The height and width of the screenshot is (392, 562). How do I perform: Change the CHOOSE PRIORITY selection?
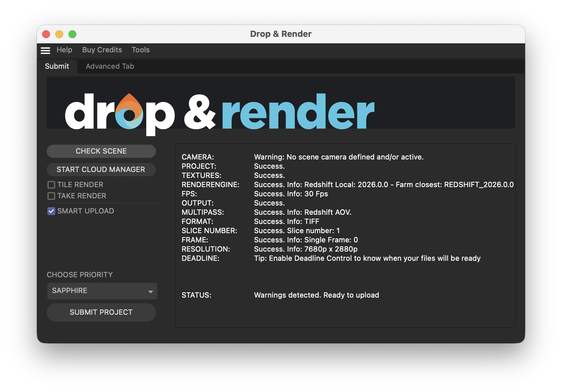[102, 291]
